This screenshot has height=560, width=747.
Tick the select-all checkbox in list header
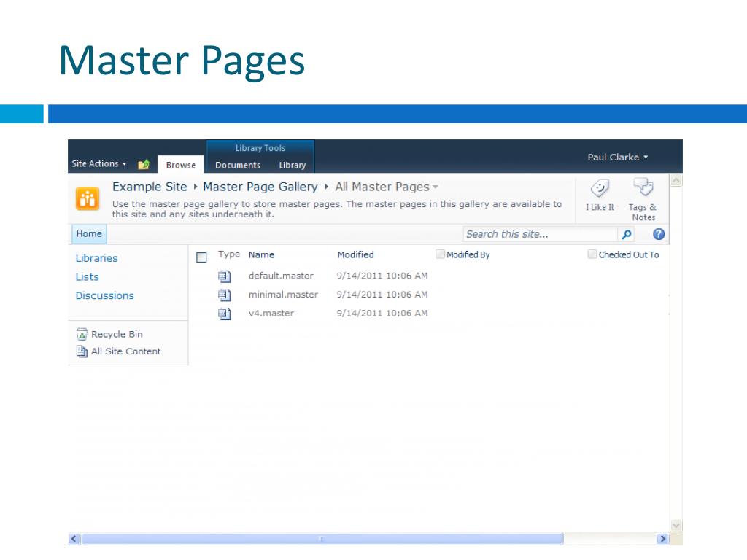[201, 257]
